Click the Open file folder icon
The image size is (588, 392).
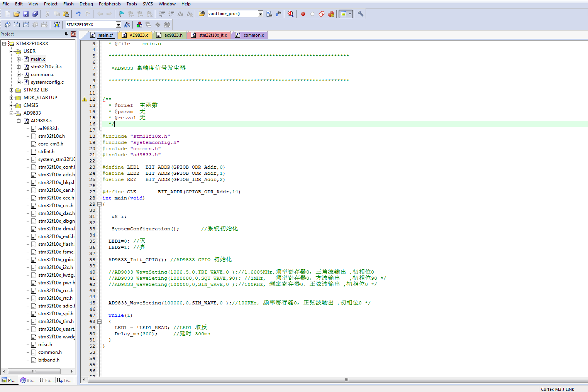pos(17,14)
